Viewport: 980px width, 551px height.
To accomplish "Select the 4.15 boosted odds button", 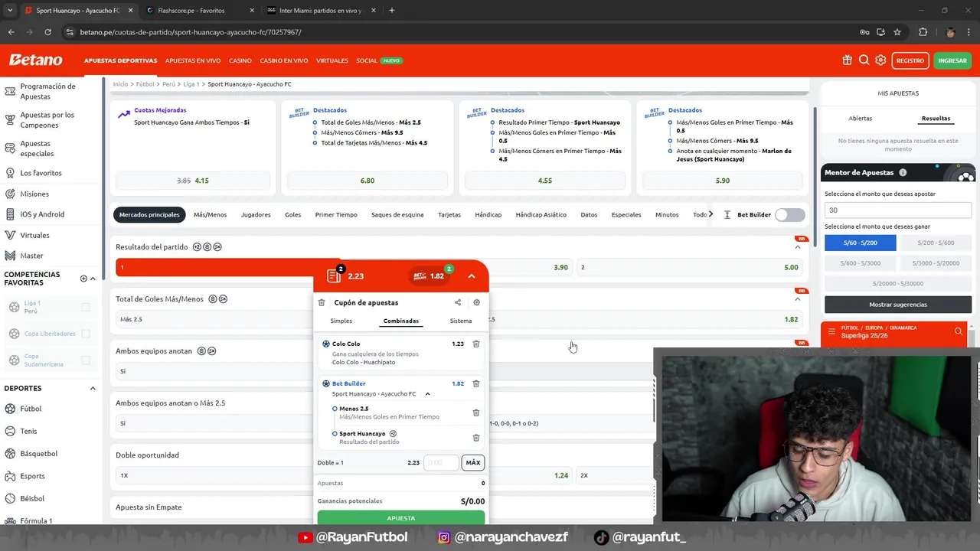I will pos(193,181).
